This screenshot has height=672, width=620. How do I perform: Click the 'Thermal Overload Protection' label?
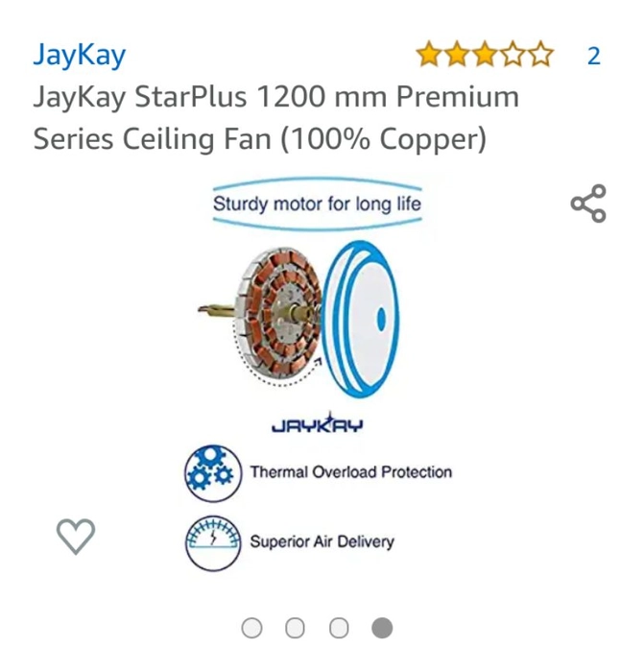pos(351,472)
